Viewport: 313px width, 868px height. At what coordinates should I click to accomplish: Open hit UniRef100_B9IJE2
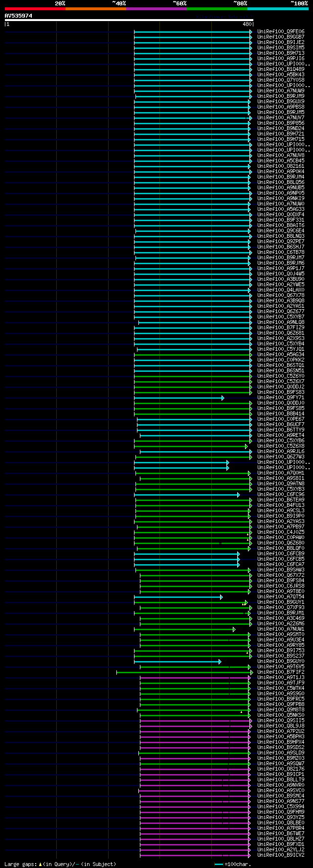(x=281, y=43)
